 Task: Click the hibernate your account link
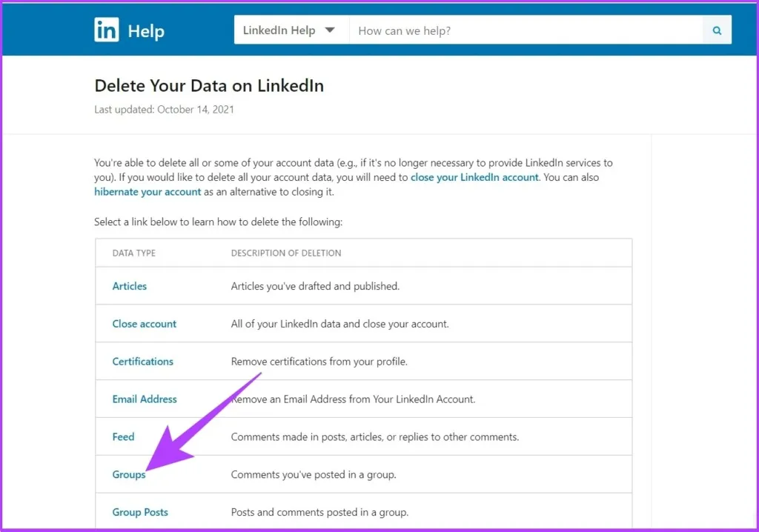tap(148, 191)
